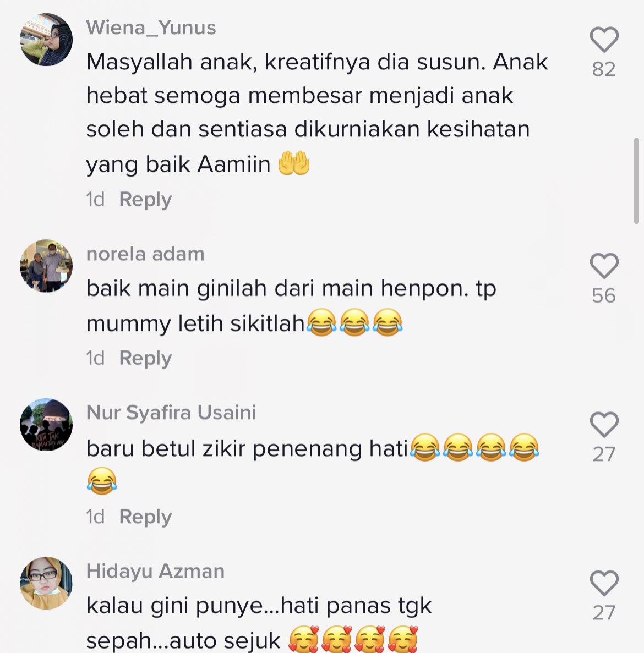Select the 82 likes count
This screenshot has width=644, height=653.
pos(604,69)
